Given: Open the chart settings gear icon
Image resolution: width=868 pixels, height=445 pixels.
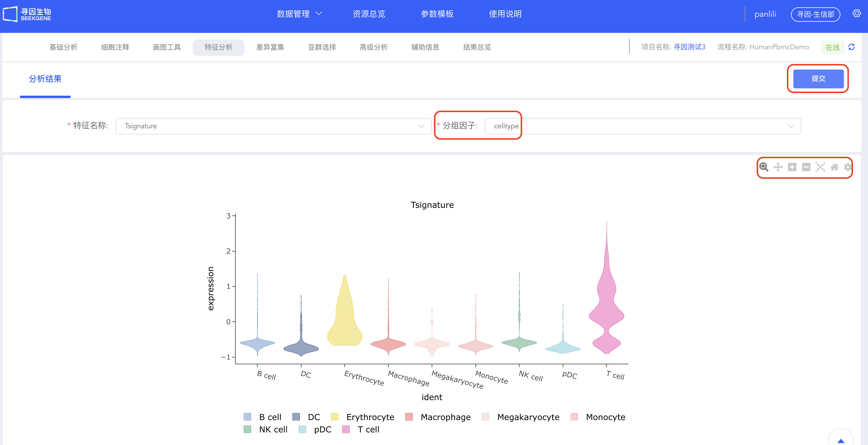Looking at the screenshot, I should click(x=848, y=167).
